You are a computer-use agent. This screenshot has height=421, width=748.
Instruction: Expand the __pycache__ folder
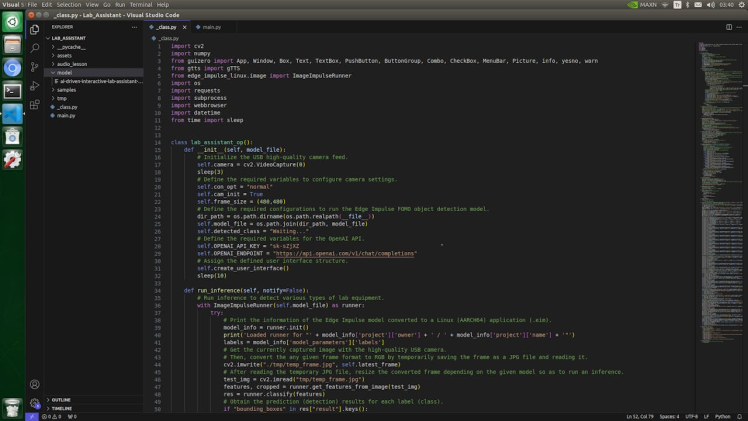click(70, 47)
